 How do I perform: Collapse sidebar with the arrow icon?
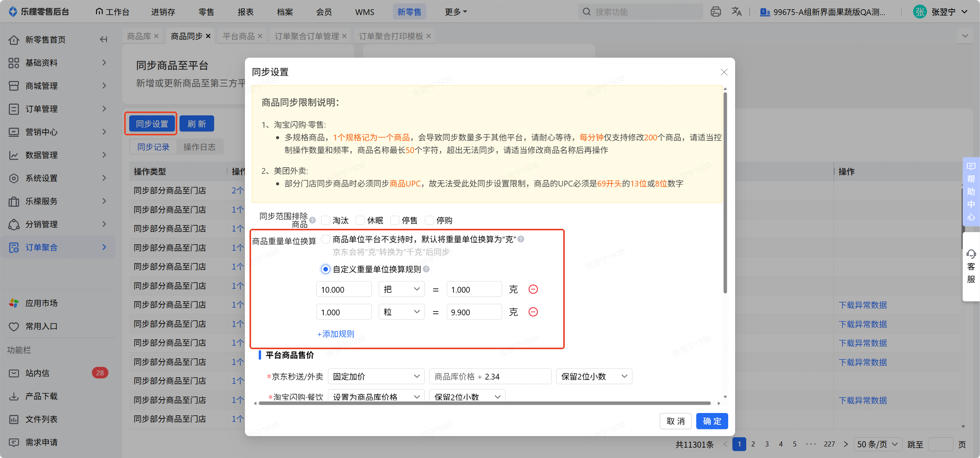[103, 39]
